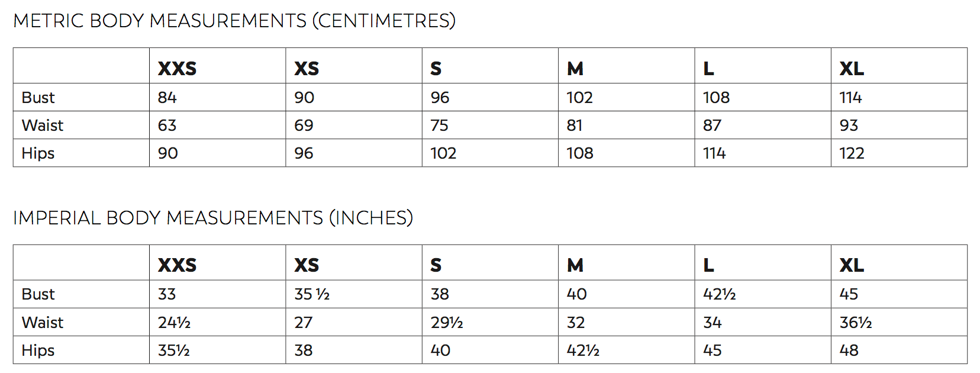Select the imperial waist value 29½
The width and height of the screenshot is (980, 373).
pos(447,323)
